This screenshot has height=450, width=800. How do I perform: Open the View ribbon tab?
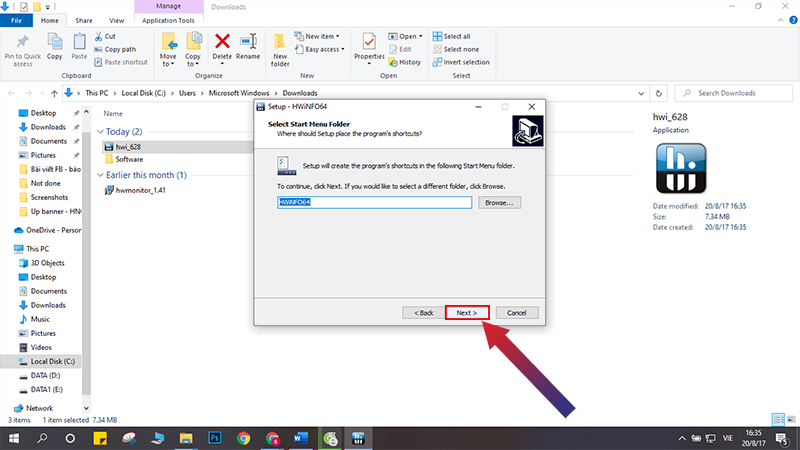tap(116, 20)
